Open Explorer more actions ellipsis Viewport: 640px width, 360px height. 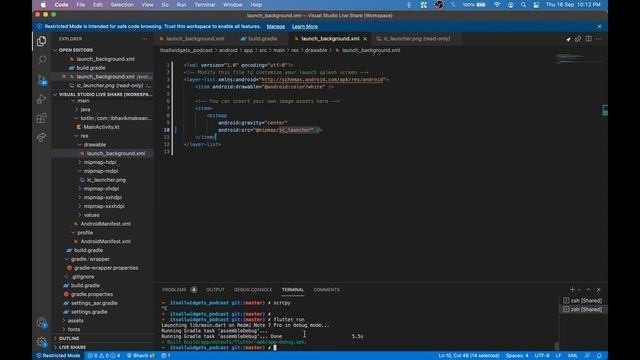point(144,39)
